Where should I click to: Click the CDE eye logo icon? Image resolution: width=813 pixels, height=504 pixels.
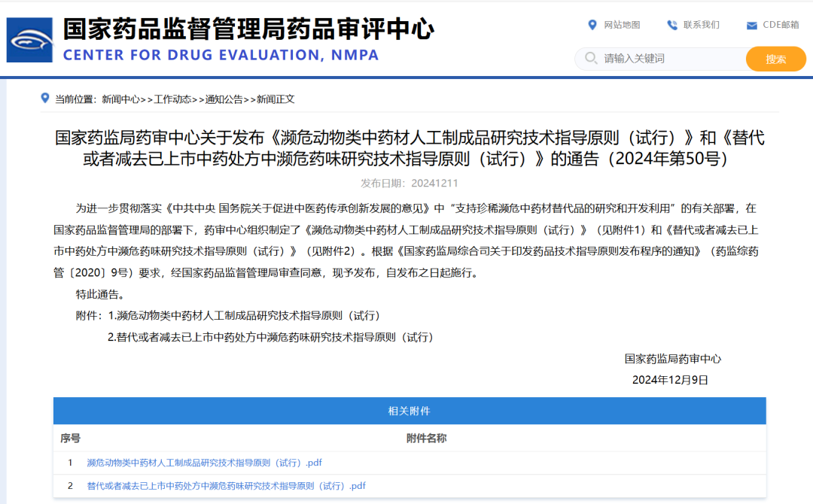(x=29, y=39)
